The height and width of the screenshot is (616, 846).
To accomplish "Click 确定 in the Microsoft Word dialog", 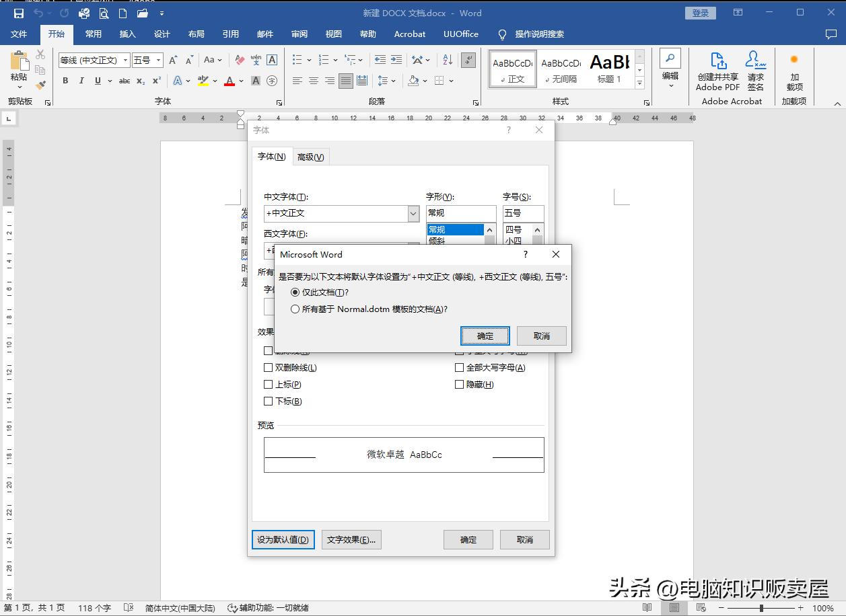I will point(485,336).
